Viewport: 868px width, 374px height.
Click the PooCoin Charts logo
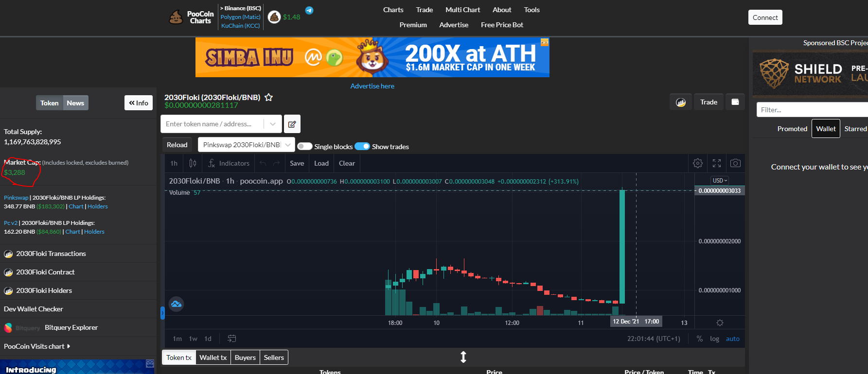[x=191, y=17]
